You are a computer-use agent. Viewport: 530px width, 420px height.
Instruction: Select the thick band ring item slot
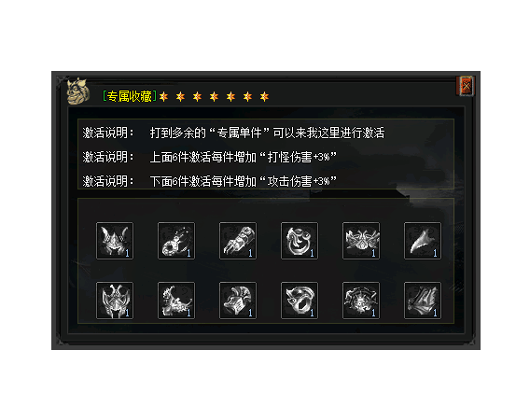[x=300, y=301]
